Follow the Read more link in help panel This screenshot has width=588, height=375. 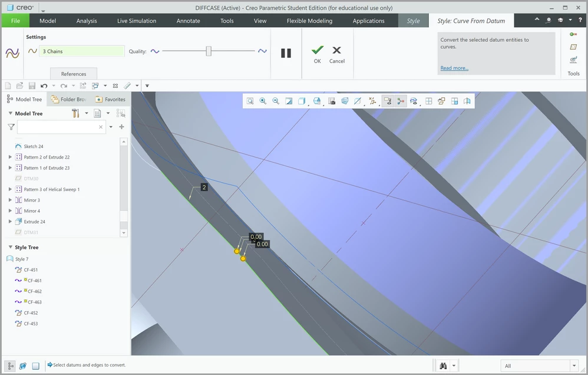(x=453, y=68)
